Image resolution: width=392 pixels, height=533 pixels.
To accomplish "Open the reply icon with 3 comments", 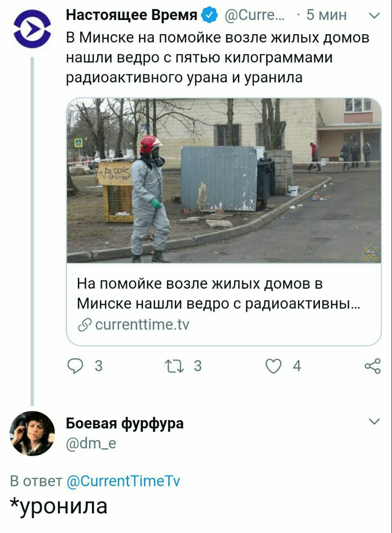I will [76, 366].
